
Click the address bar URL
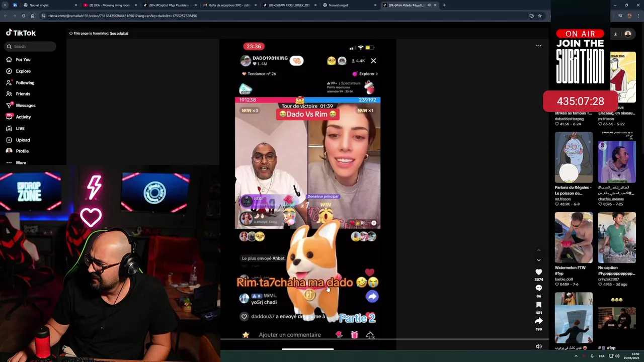(x=122, y=16)
